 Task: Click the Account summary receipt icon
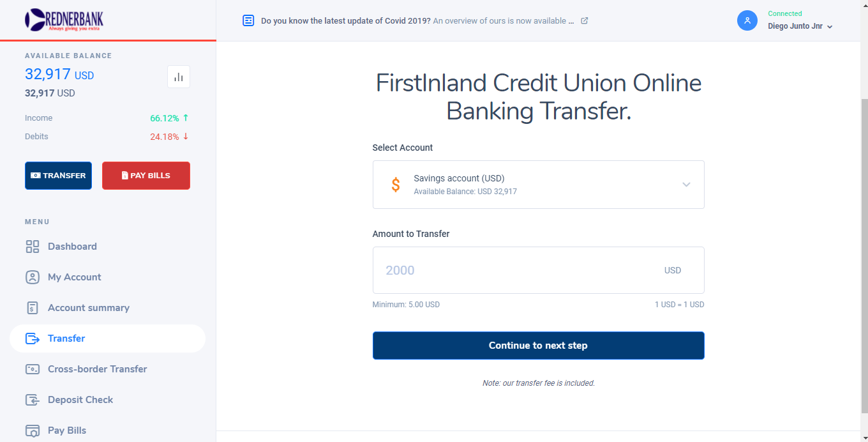pyautogui.click(x=33, y=308)
